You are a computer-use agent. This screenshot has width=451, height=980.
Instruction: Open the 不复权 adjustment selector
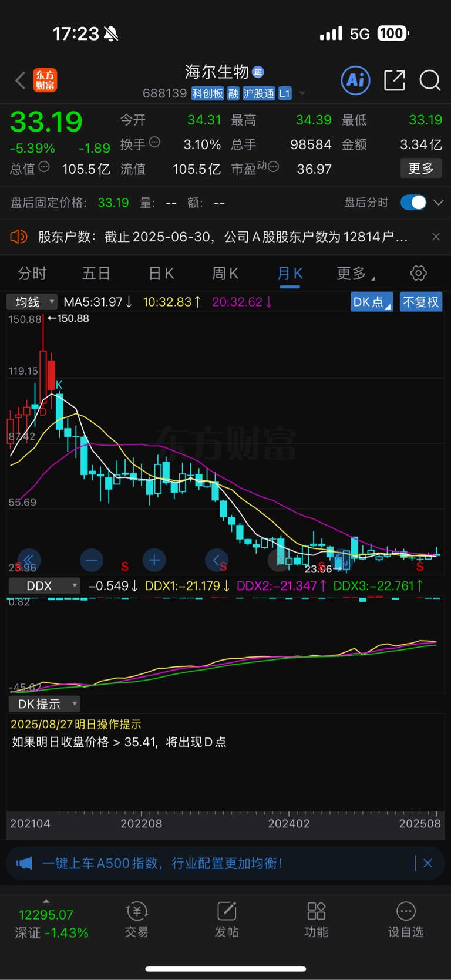420,302
